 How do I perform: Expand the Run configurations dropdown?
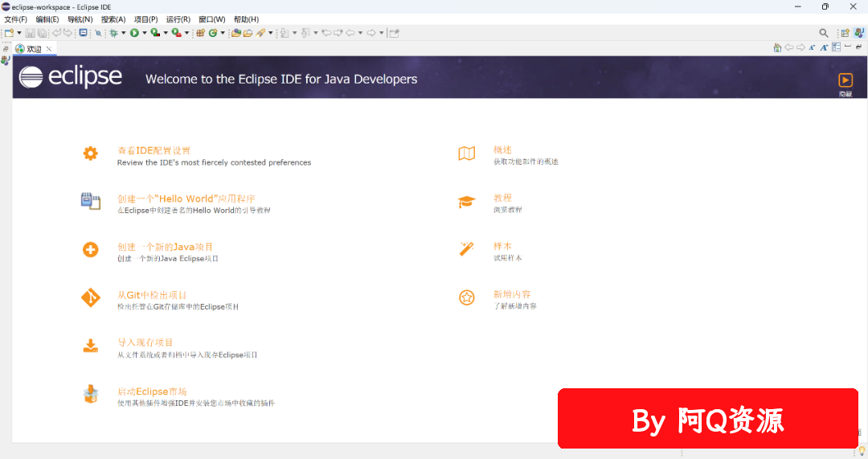[x=145, y=33]
